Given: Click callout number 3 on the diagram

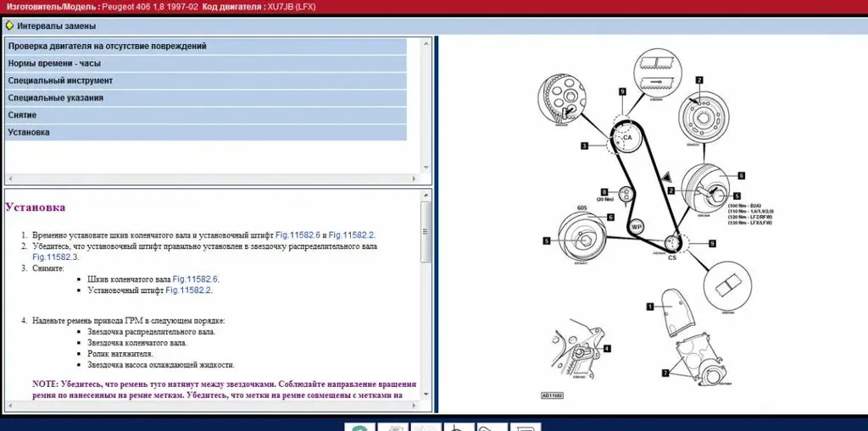Looking at the screenshot, I should [585, 146].
